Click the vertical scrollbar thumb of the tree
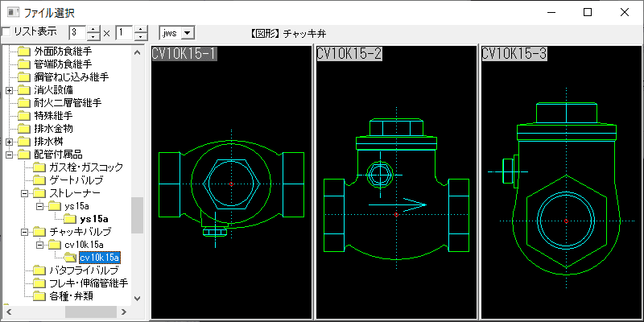Image resolution: width=644 pixels, height=322 pixels. (137, 215)
